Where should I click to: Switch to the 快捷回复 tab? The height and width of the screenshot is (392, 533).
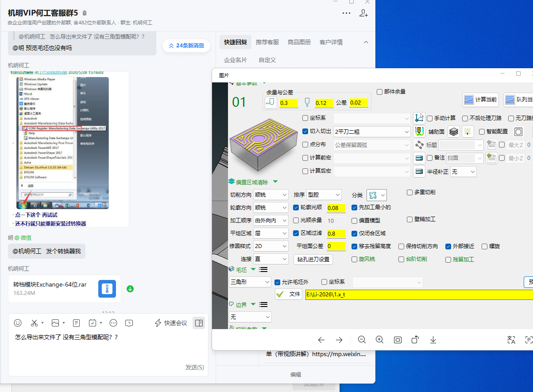point(236,42)
